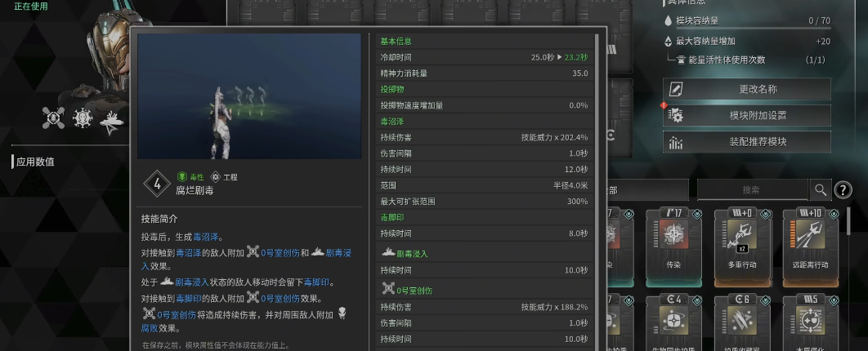Click the 精神力消耗量 value 35.0
This screenshot has width=868, height=351.
pos(580,73)
